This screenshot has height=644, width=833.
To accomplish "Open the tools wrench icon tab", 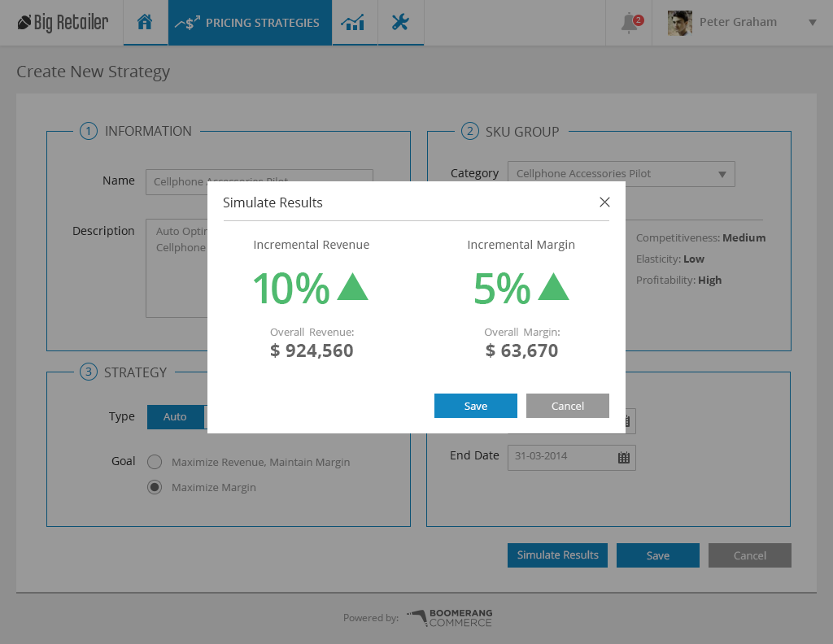I will 400,22.
